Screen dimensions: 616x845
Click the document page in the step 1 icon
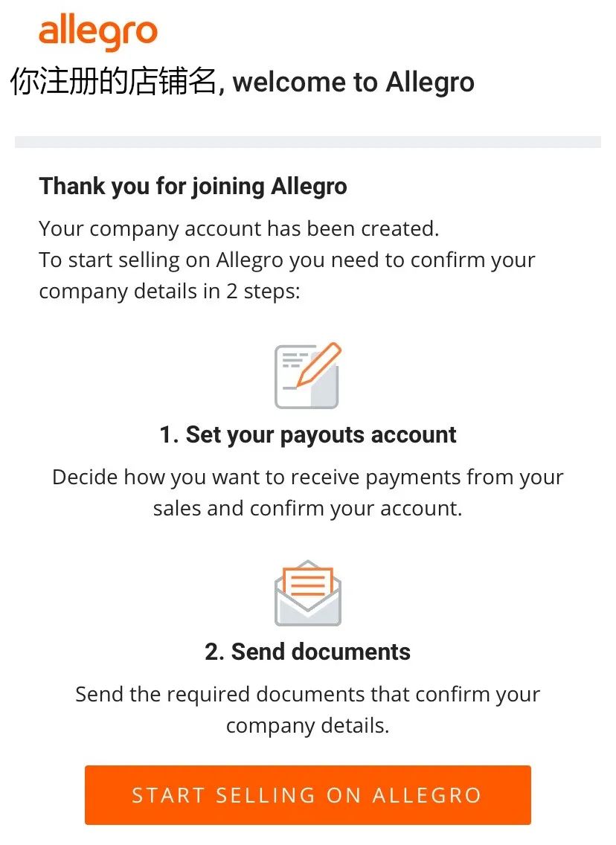tap(292, 381)
